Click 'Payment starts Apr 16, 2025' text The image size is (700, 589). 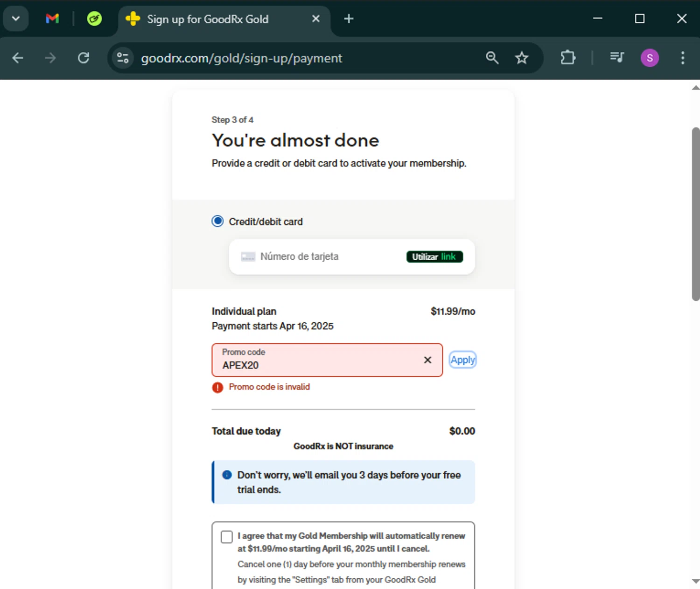273,326
